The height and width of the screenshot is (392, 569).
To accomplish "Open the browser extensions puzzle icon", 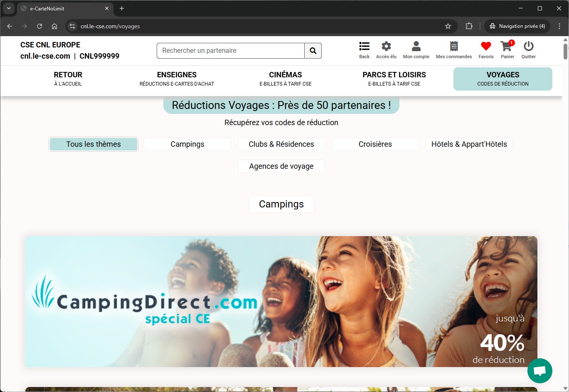I will 469,26.
